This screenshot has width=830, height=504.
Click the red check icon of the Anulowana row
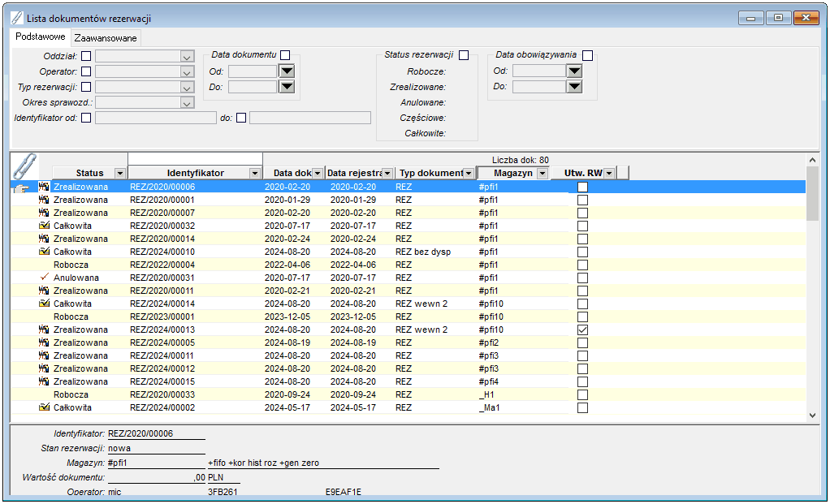point(45,277)
